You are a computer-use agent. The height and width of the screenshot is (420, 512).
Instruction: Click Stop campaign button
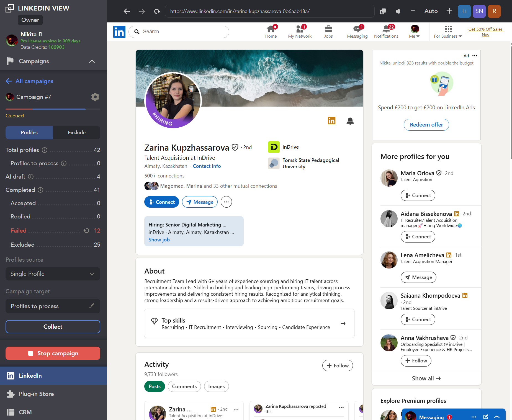tap(53, 353)
